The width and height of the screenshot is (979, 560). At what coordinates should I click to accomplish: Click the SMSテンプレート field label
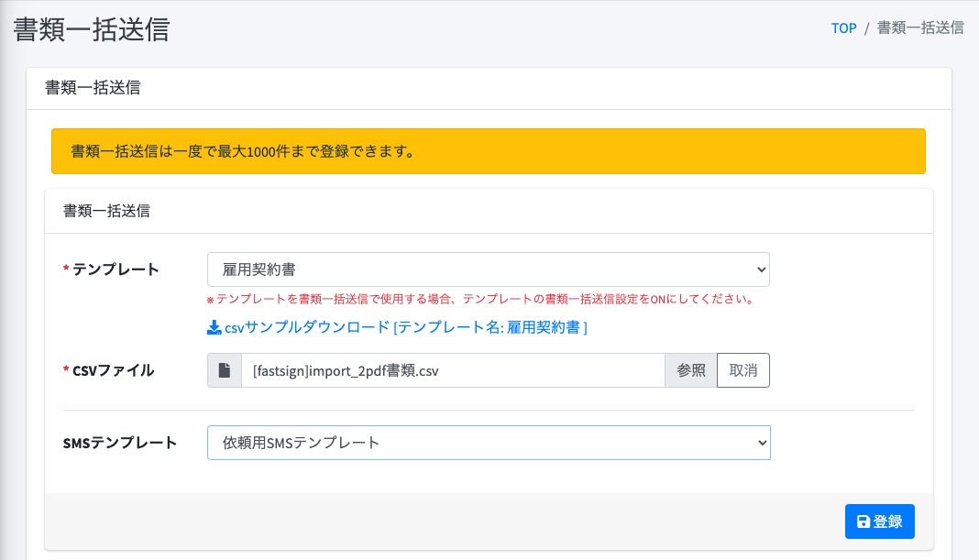click(x=120, y=443)
